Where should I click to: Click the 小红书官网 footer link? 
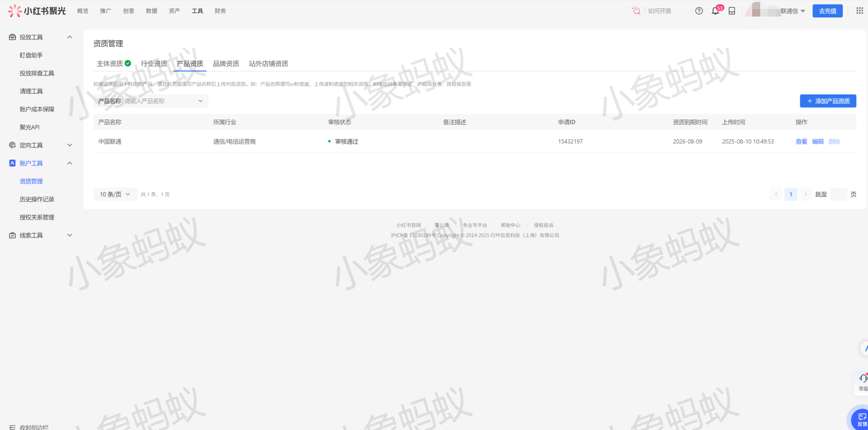[x=409, y=226]
